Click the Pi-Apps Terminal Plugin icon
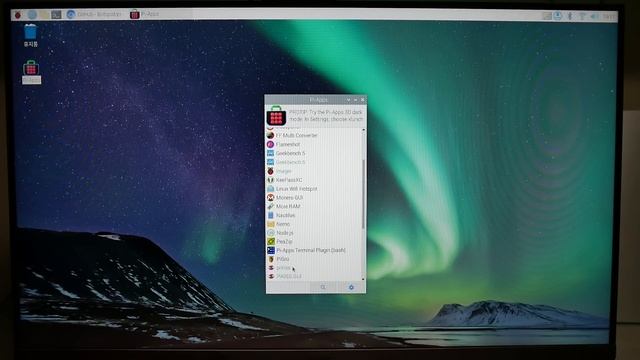The height and width of the screenshot is (360, 640). tap(270, 250)
